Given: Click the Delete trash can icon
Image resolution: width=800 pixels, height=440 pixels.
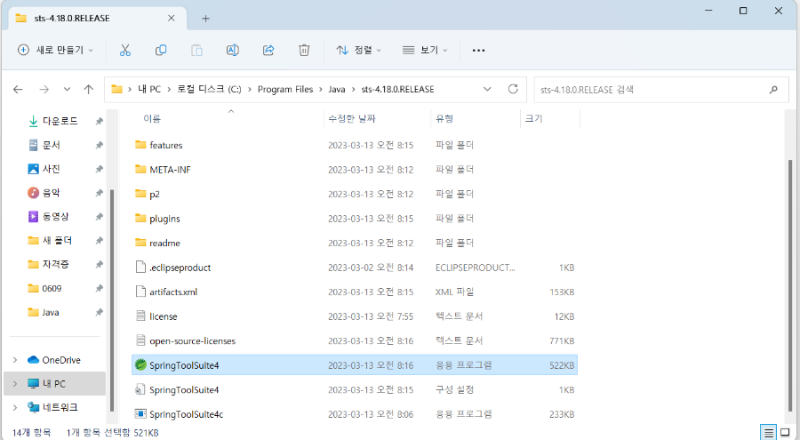Looking at the screenshot, I should coord(304,50).
